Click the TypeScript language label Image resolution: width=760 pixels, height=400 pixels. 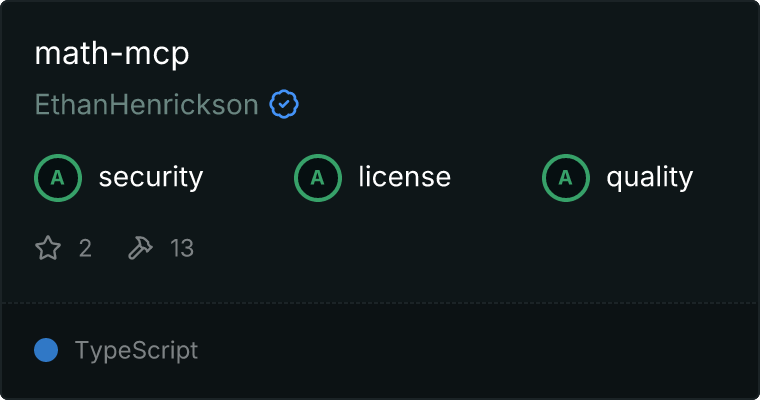[136, 351]
